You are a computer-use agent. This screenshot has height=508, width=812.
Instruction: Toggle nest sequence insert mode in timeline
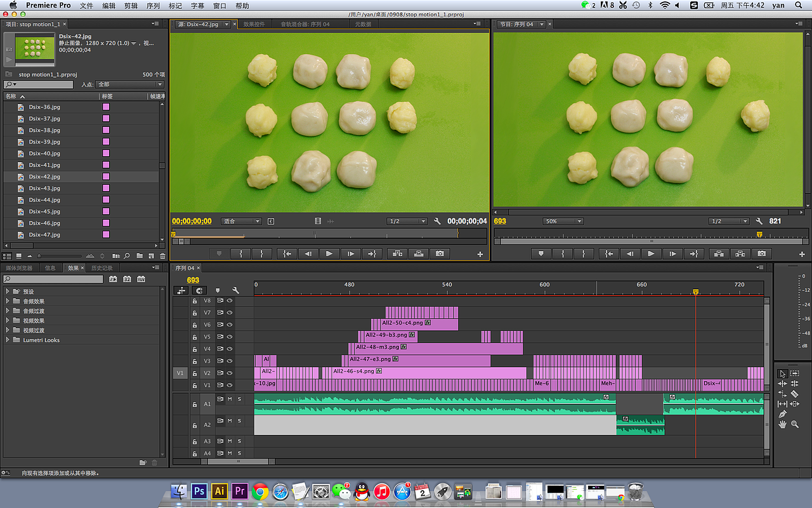tap(181, 290)
